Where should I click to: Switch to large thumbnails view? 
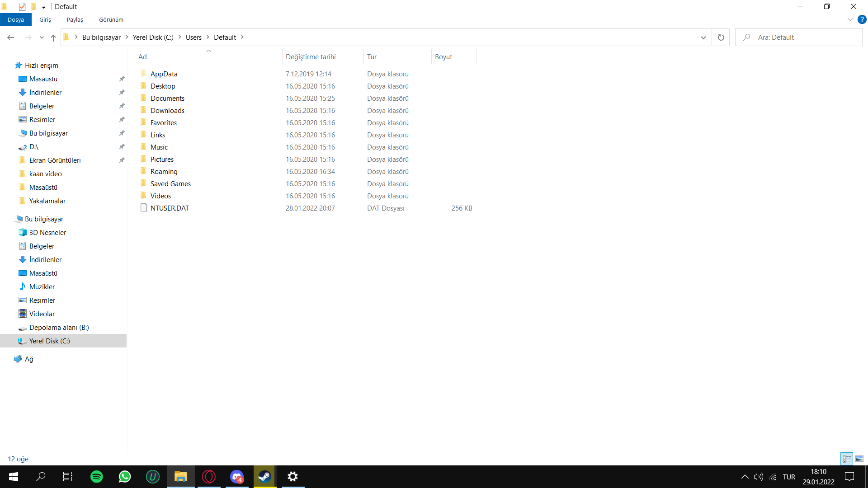tap(859, 459)
